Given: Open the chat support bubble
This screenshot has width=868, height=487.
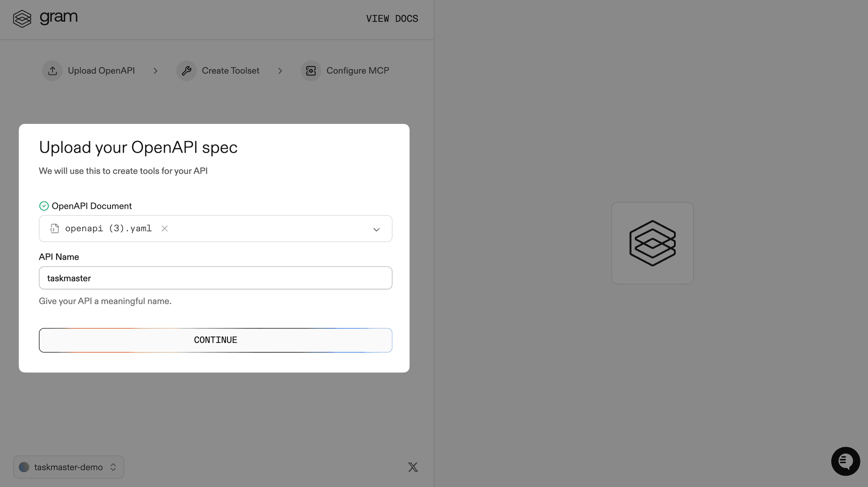Looking at the screenshot, I should [x=845, y=461].
